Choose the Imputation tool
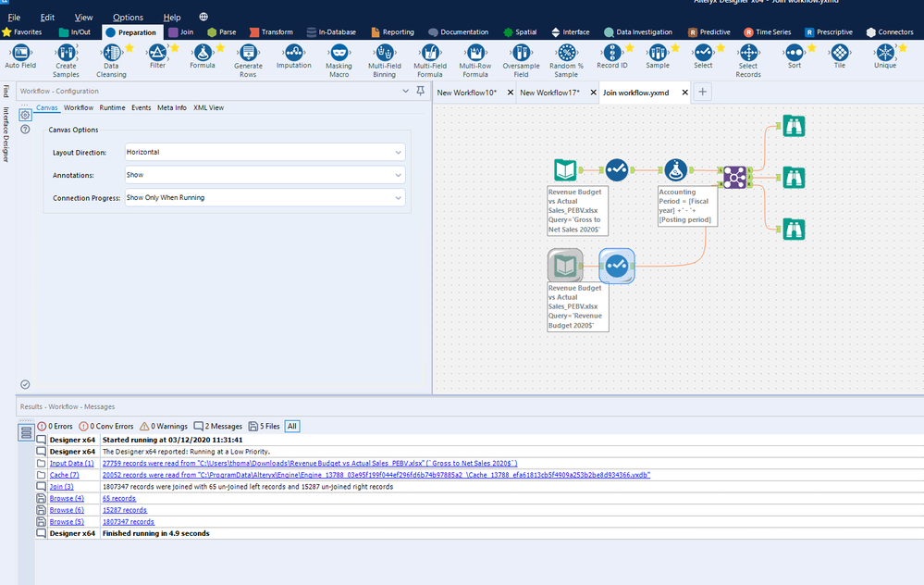 pos(293,56)
